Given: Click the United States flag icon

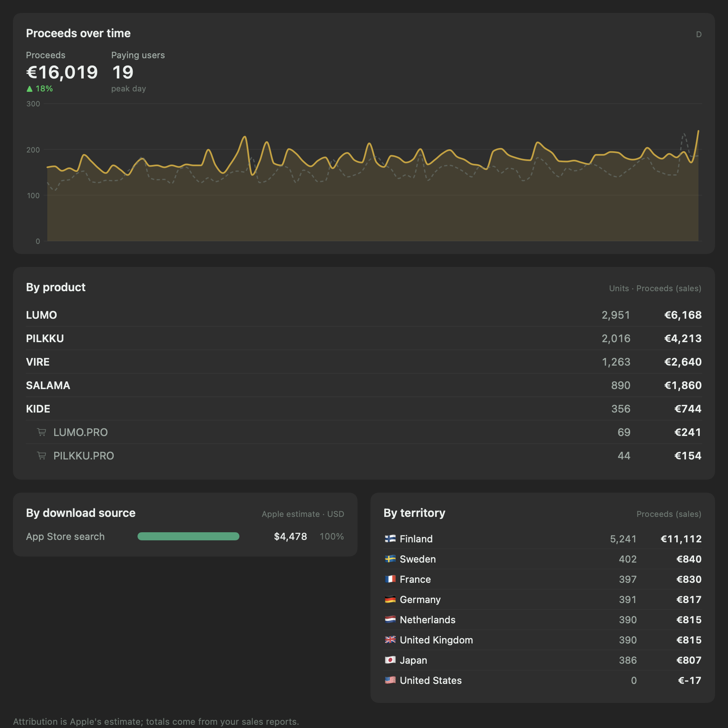Looking at the screenshot, I should pos(390,680).
